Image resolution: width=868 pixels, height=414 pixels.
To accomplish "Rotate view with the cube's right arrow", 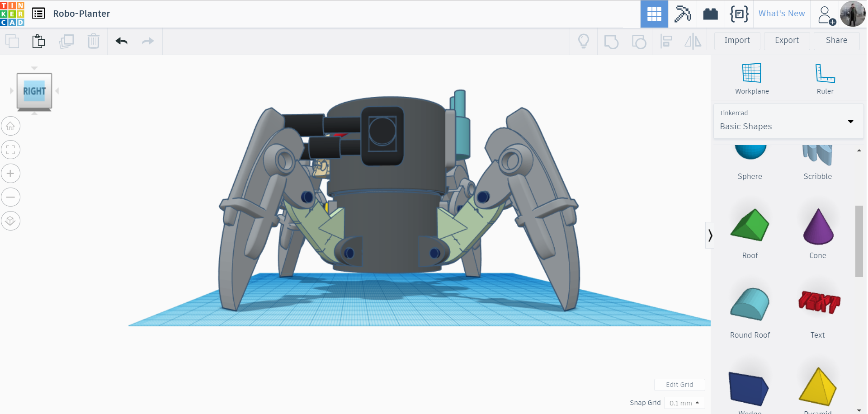I will pos(57,91).
